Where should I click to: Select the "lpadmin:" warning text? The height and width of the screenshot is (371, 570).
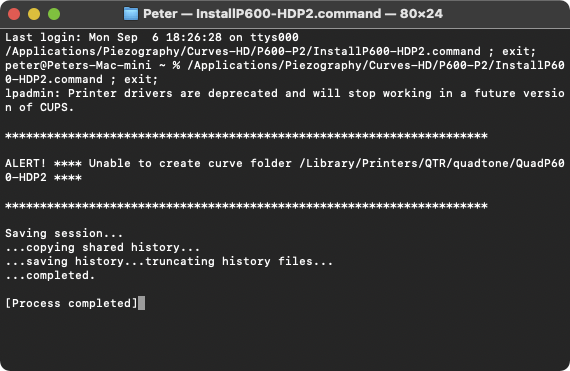pyautogui.click(x=33, y=93)
